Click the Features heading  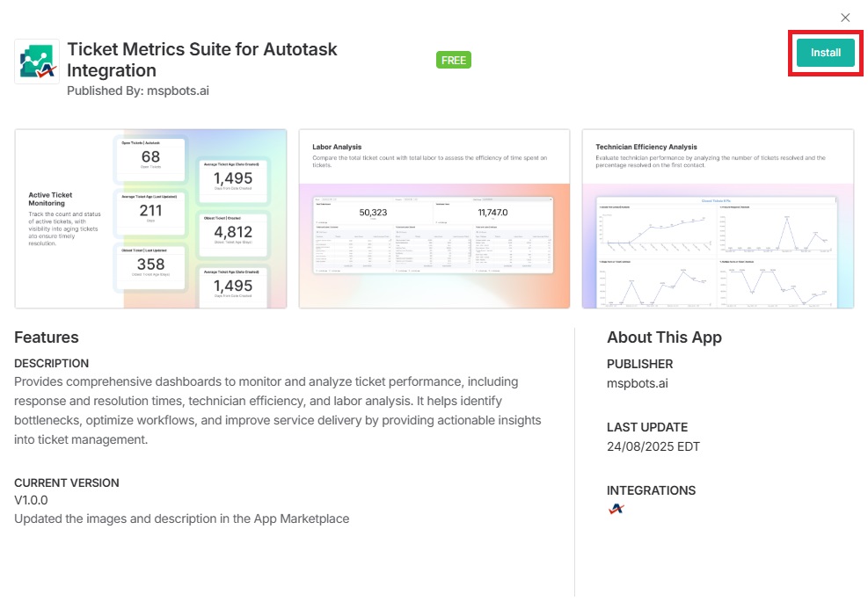(x=47, y=337)
